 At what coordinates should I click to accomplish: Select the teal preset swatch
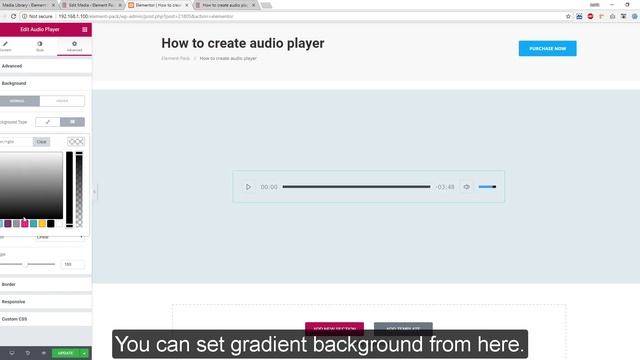(33, 223)
